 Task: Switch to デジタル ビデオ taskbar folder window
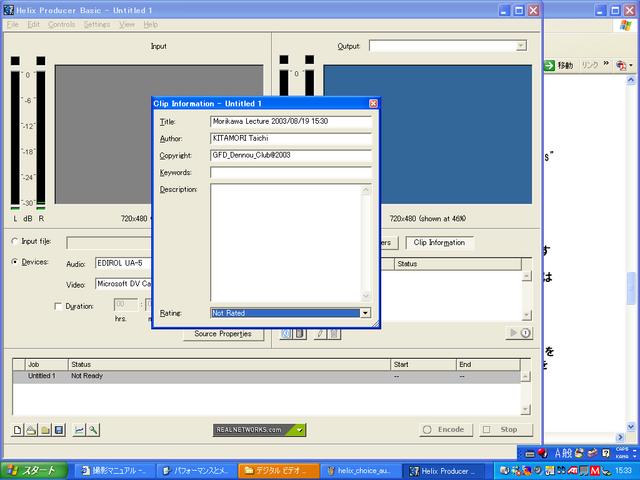click(x=279, y=471)
